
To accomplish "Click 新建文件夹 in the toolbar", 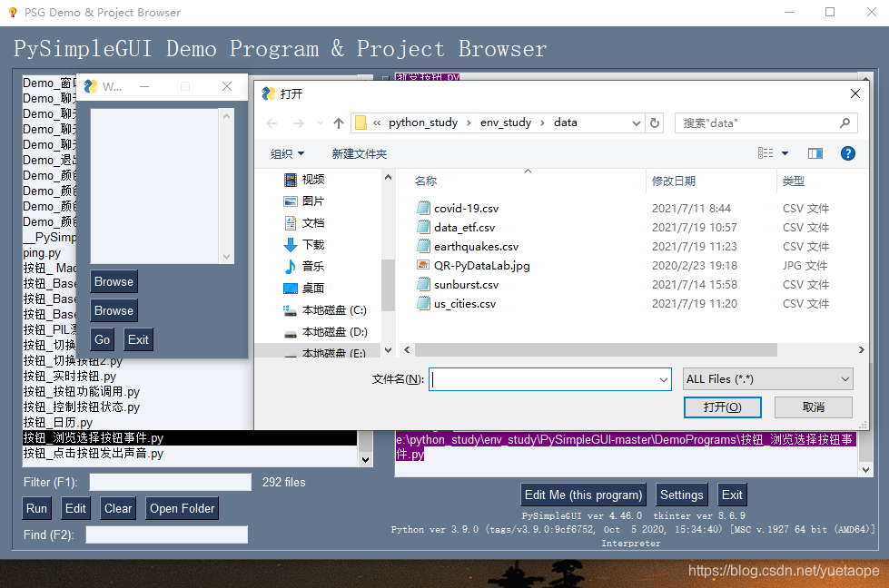I will point(360,153).
